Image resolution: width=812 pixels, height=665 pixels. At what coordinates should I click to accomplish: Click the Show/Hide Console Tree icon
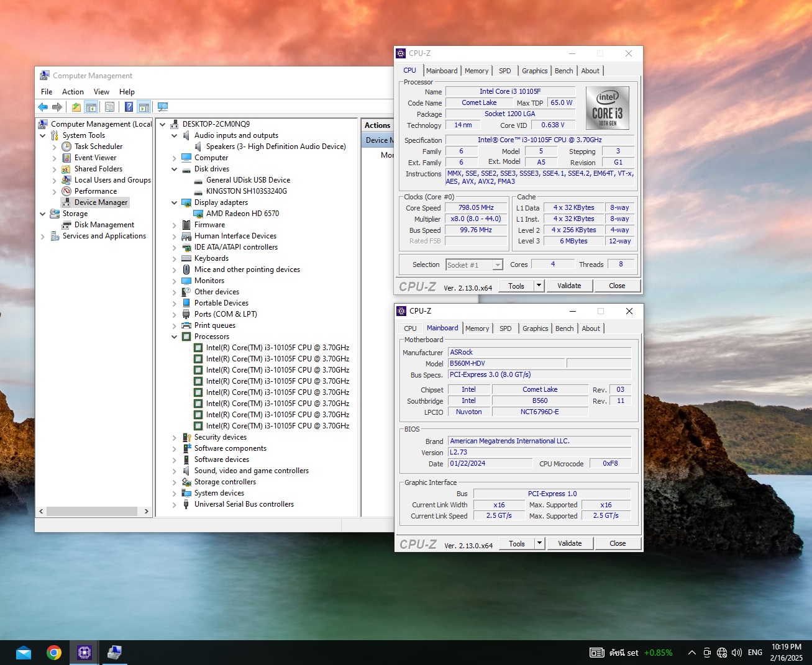point(91,107)
